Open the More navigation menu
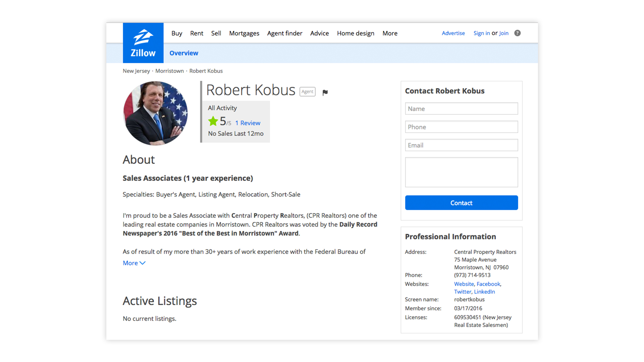This screenshot has height=362, width=644. click(390, 33)
